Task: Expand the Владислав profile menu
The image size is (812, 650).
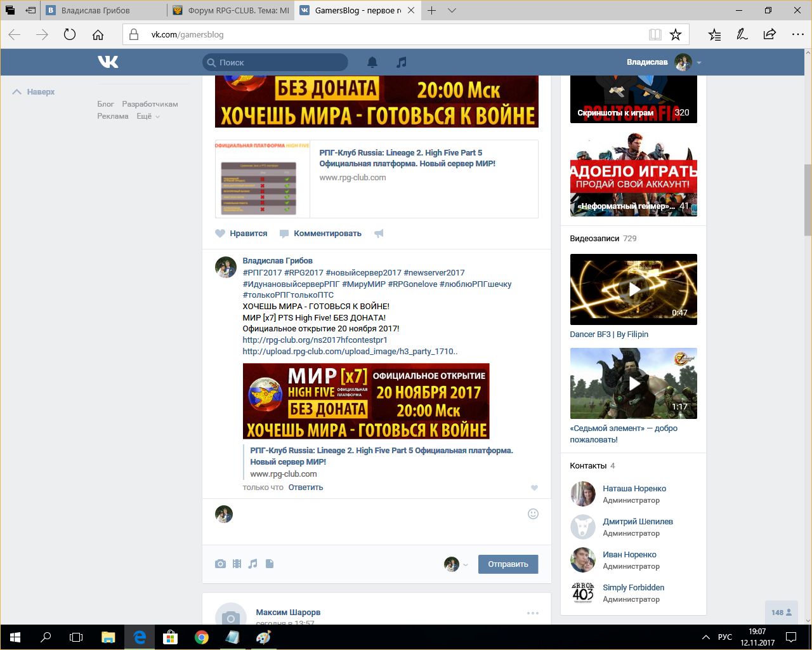Action: point(699,63)
